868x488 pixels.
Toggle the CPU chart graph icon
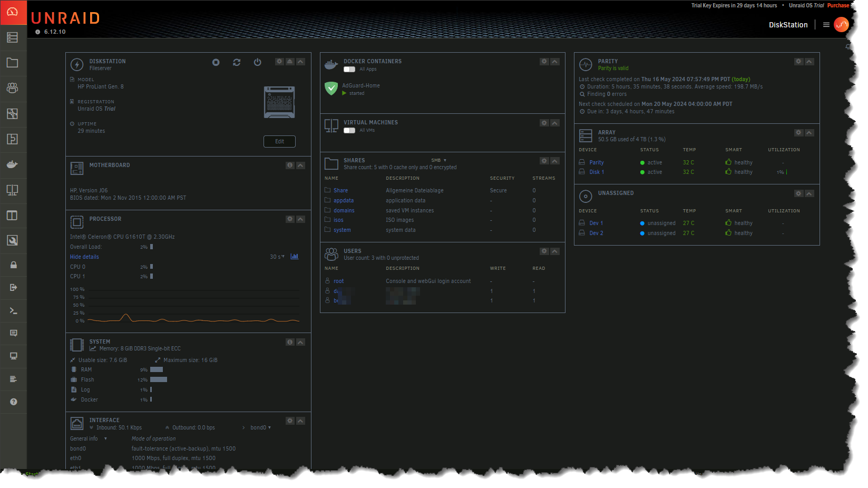[x=295, y=257]
